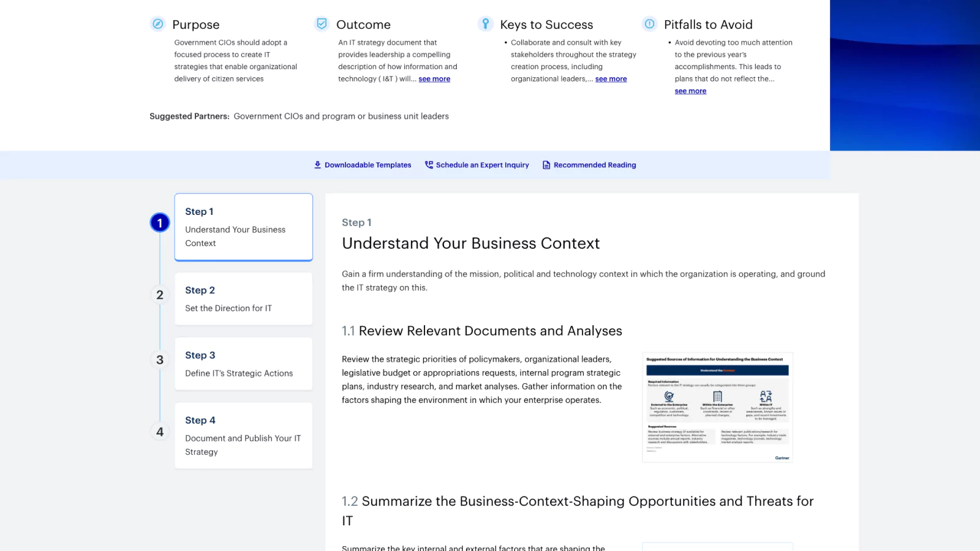Click the download icon beside Downloadable Templates
This screenshot has height=551, width=980.
tap(317, 165)
